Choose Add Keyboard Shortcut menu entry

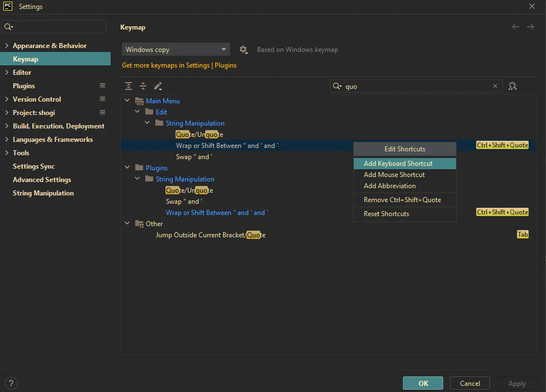pyautogui.click(x=405, y=164)
